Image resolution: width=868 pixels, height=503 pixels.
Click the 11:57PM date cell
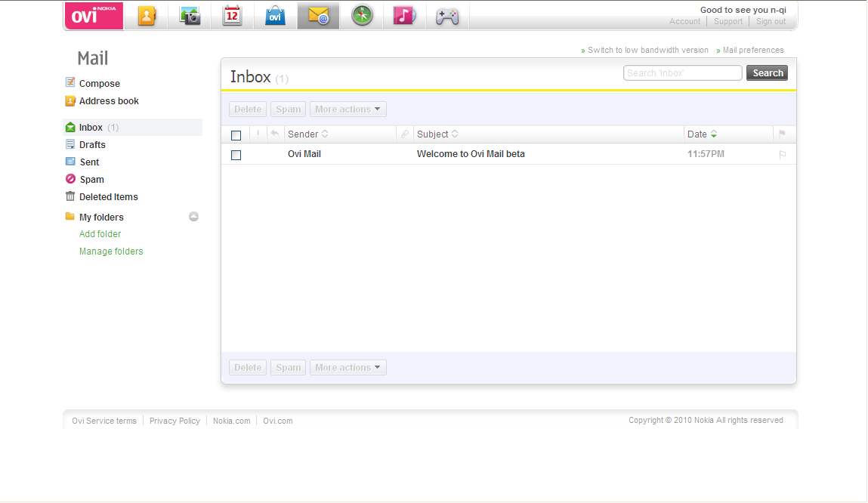(x=706, y=154)
